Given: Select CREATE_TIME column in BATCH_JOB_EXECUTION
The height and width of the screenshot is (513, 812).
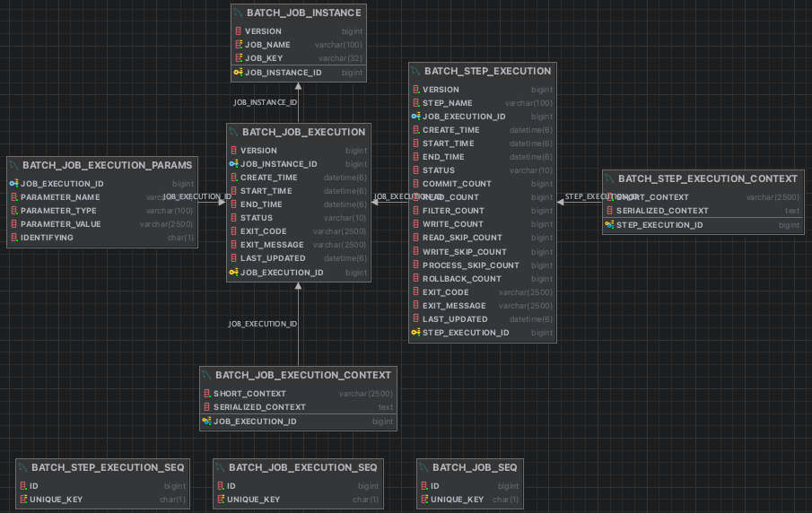Looking at the screenshot, I should coord(299,178).
